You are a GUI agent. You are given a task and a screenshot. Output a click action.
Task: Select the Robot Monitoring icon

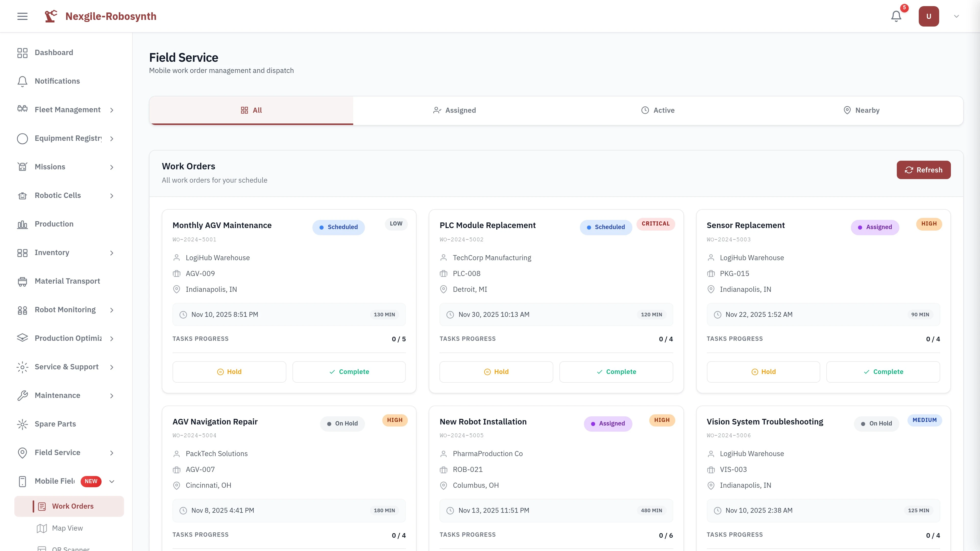(22, 310)
